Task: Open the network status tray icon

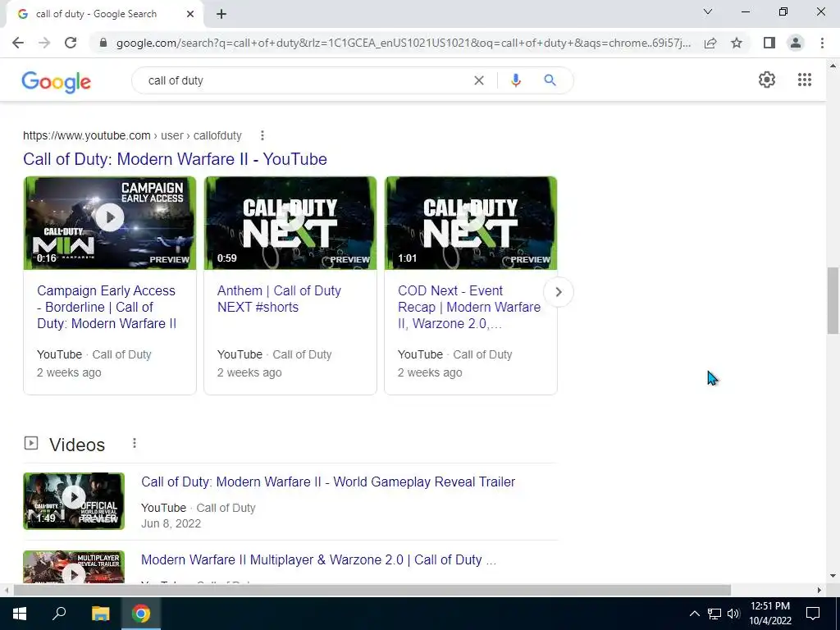Action: click(714, 614)
